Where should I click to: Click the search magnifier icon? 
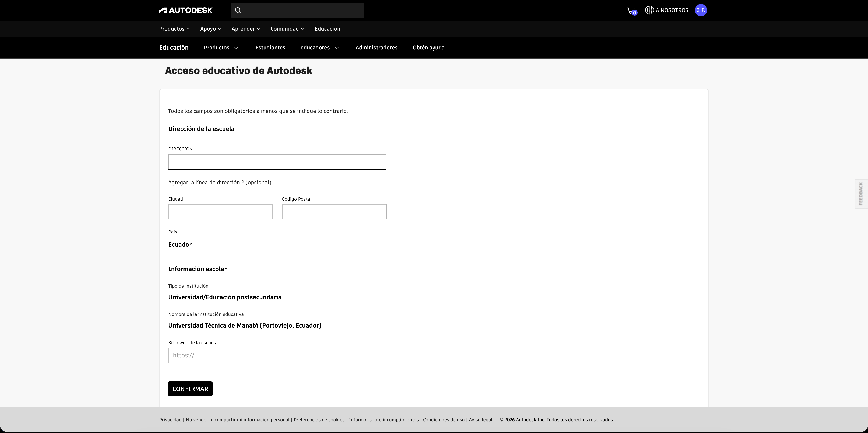(238, 10)
